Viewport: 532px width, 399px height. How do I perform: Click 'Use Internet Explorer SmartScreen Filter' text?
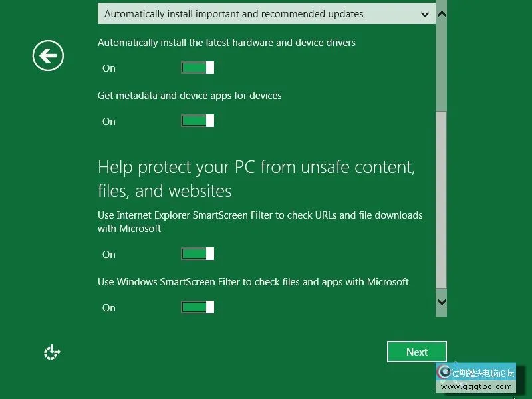259,215
